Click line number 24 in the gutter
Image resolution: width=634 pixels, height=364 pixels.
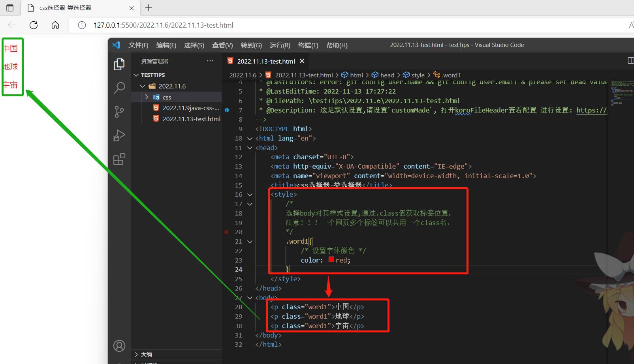[x=239, y=270]
